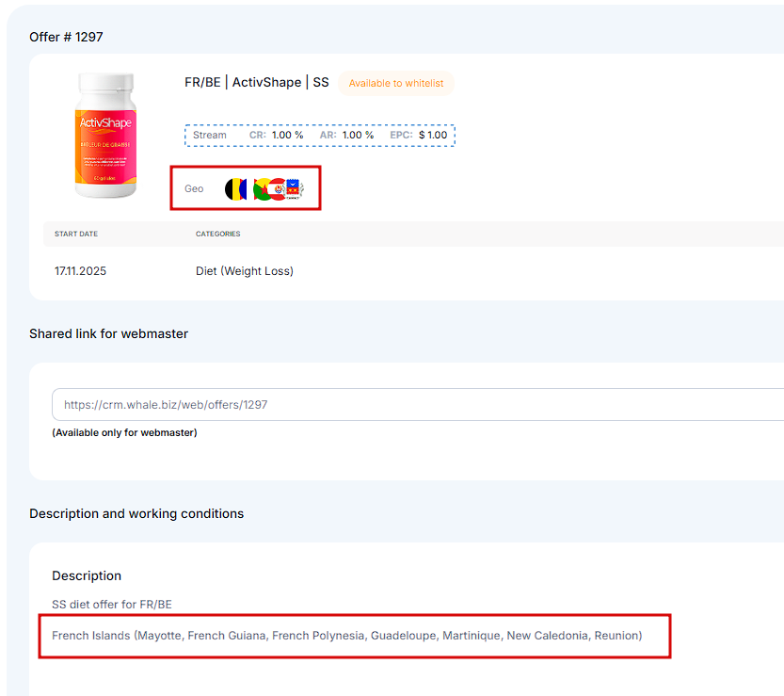
Task: Click the Mayotte coat-of-arms flag icon
Action: coord(294,189)
